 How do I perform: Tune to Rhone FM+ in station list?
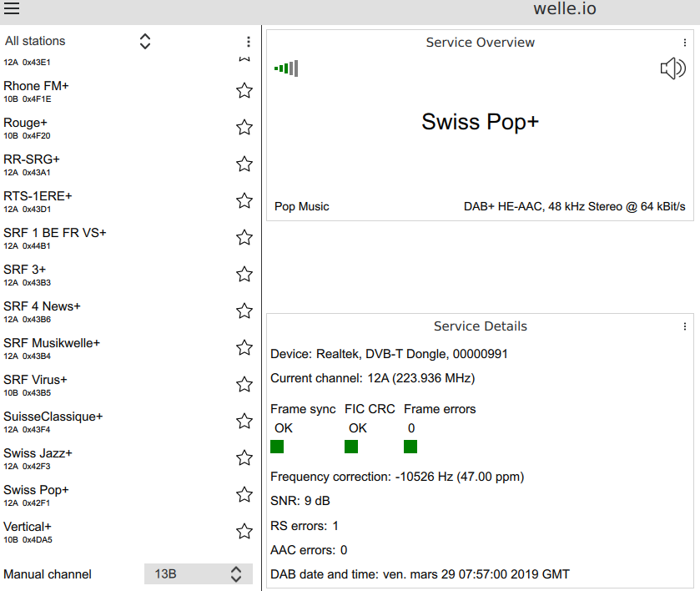coord(36,91)
